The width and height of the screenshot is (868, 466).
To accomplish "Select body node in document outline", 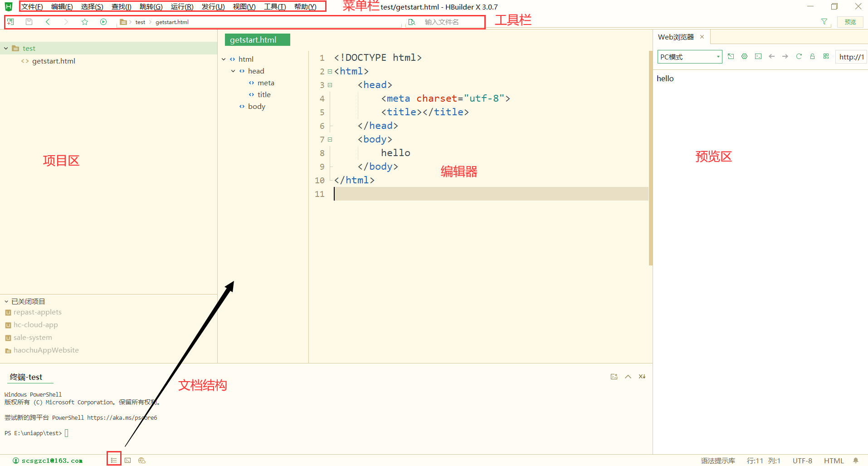I will coord(257,106).
